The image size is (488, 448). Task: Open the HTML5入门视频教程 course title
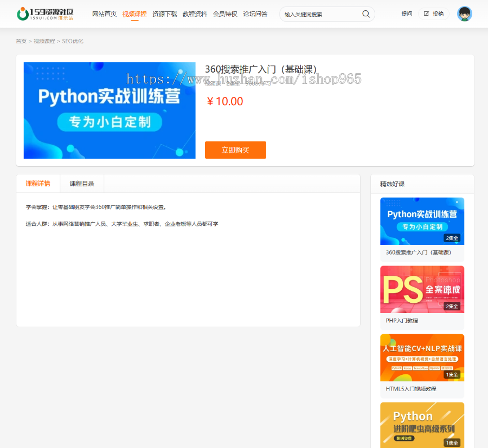pos(411,388)
